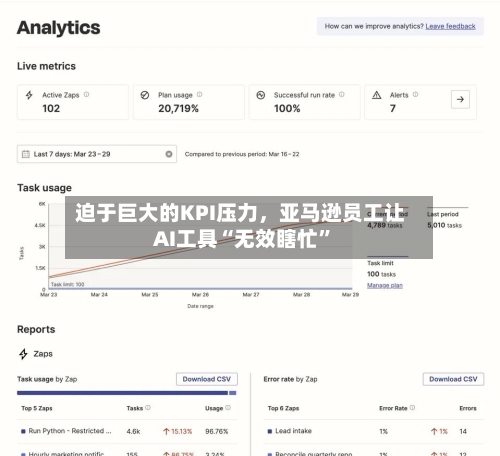Open the Usage column info icon
The width and height of the screenshot is (500, 456).
click(228, 408)
